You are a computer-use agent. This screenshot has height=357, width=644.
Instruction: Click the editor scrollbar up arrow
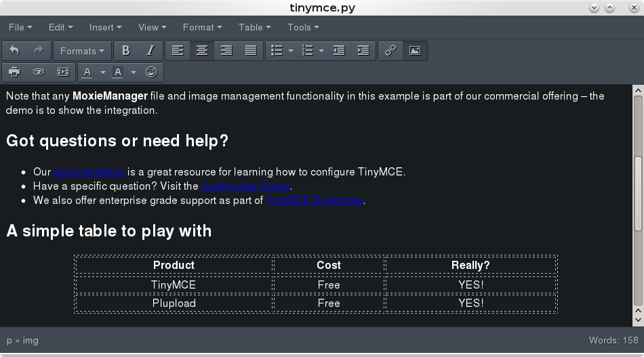(638, 90)
